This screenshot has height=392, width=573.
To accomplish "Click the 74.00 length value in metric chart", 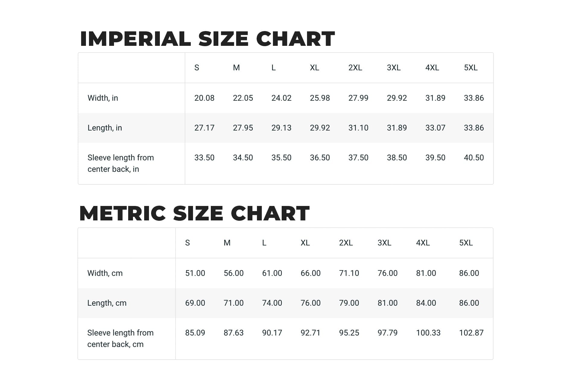I will [272, 303].
